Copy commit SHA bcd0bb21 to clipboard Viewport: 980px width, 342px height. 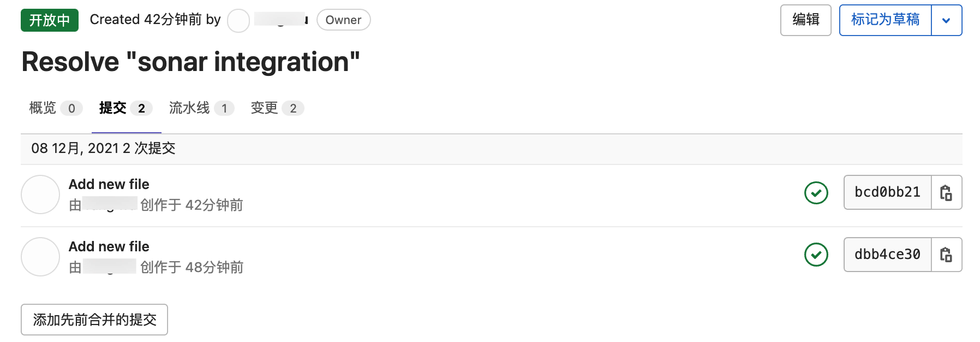946,193
